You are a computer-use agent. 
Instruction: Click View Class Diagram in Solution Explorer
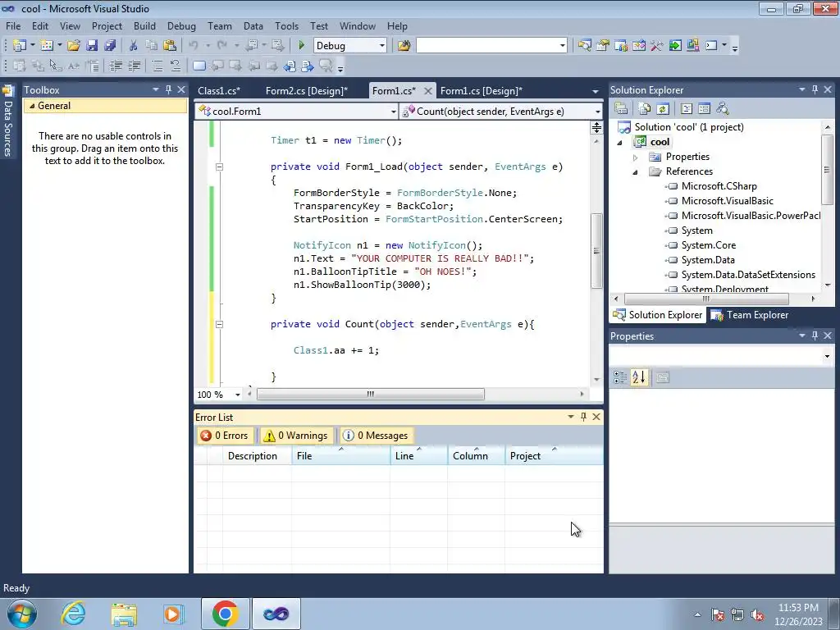[x=722, y=109]
